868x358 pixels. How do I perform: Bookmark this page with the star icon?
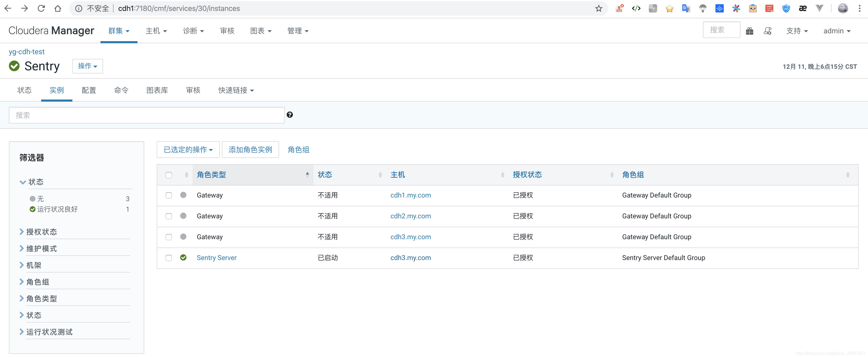pyautogui.click(x=599, y=8)
